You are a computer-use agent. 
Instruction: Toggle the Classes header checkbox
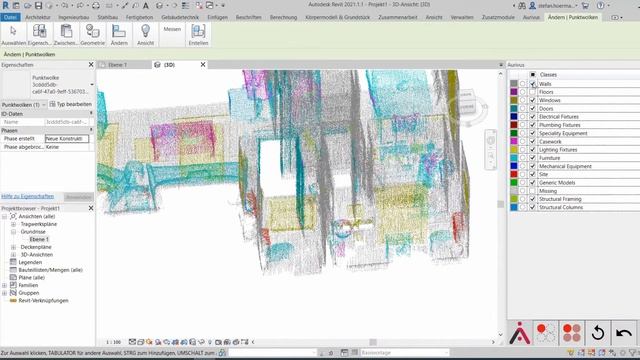532,75
